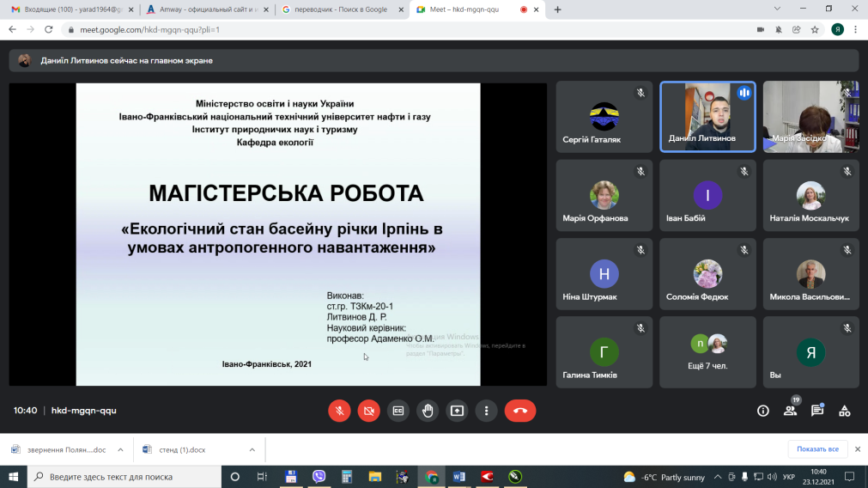
Task: Open activities panel icon
Action: coord(844,411)
